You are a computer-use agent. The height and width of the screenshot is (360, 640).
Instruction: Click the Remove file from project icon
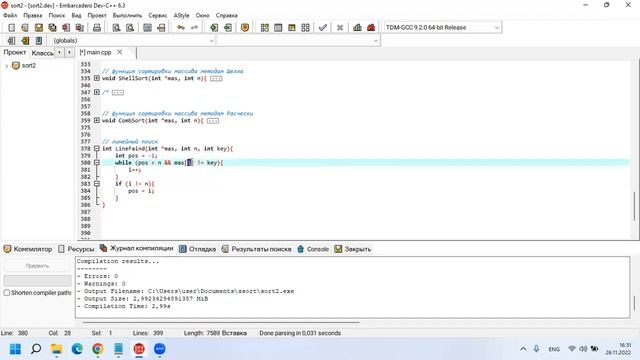click(x=228, y=27)
